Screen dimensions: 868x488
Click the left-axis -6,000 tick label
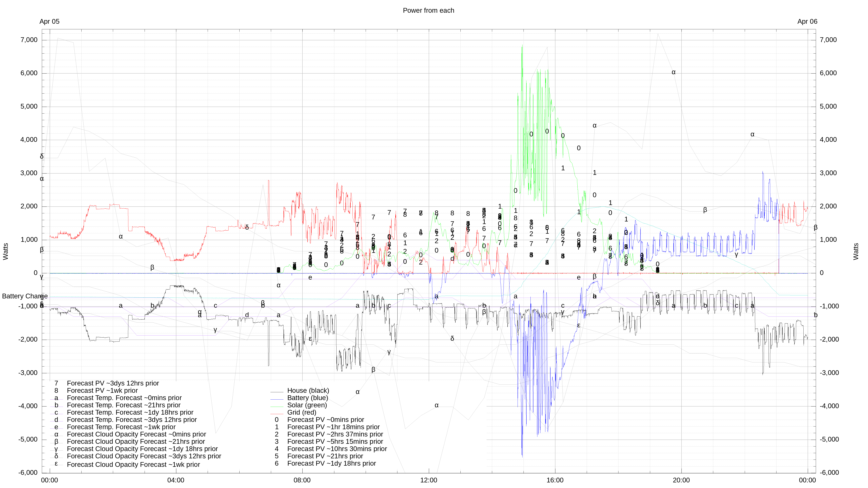pos(28,473)
